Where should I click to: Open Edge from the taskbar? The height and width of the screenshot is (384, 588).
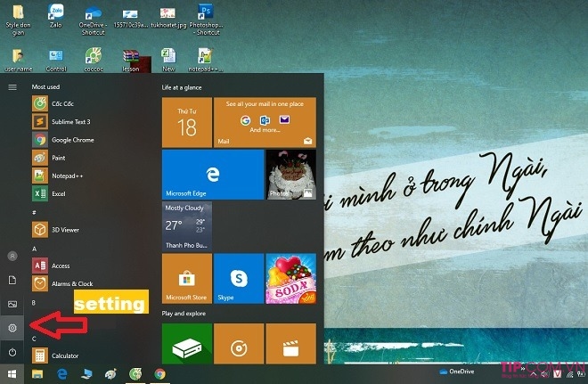click(x=61, y=374)
